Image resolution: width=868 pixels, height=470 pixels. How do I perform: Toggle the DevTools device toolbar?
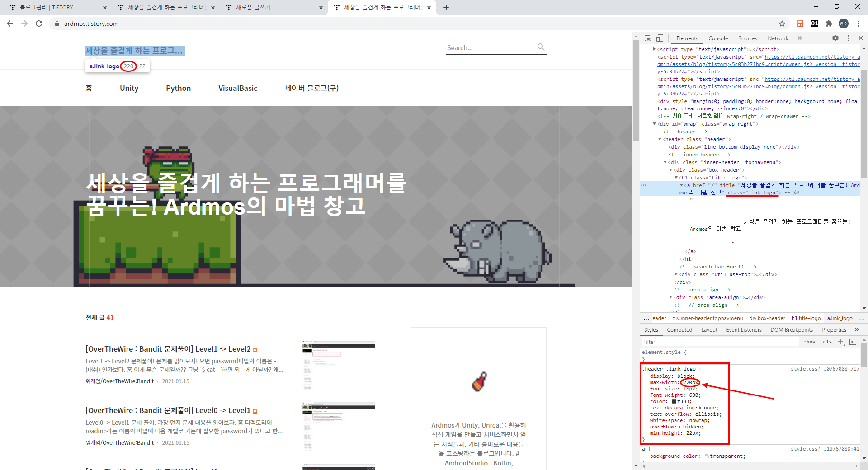coord(660,38)
